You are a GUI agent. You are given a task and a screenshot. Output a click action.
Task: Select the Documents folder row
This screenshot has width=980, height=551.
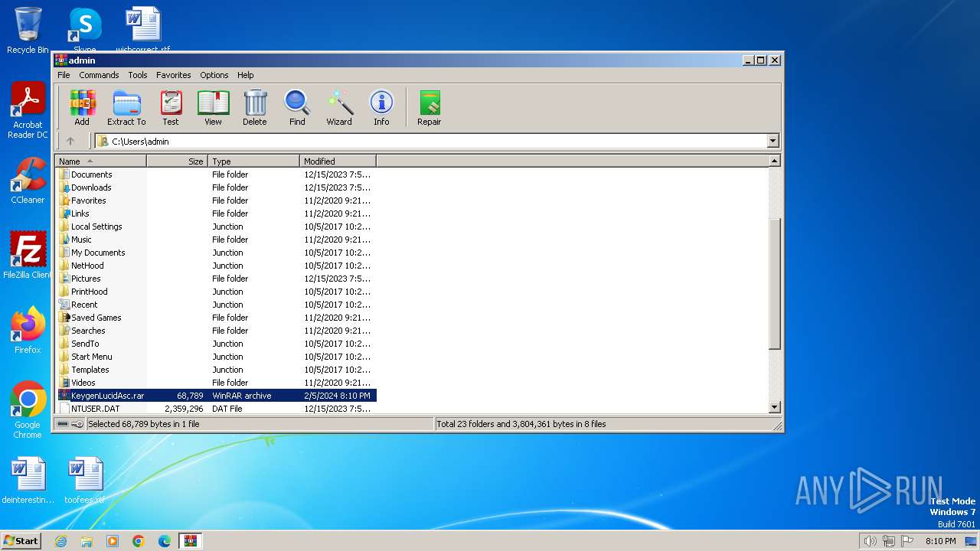click(x=216, y=174)
